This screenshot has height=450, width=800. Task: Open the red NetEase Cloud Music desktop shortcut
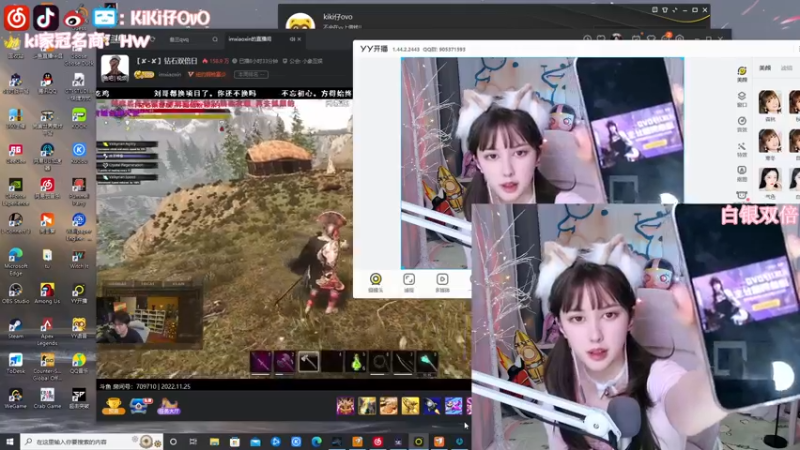pyautogui.click(x=47, y=185)
